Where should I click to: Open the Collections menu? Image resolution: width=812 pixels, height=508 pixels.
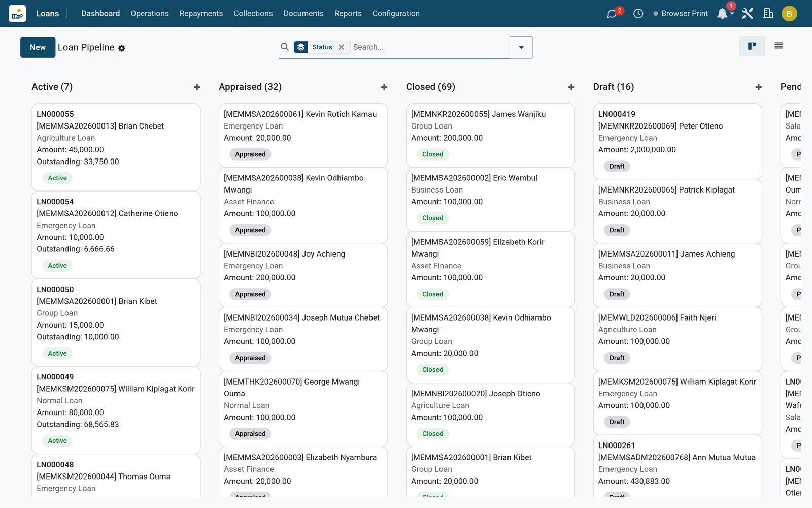253,14
